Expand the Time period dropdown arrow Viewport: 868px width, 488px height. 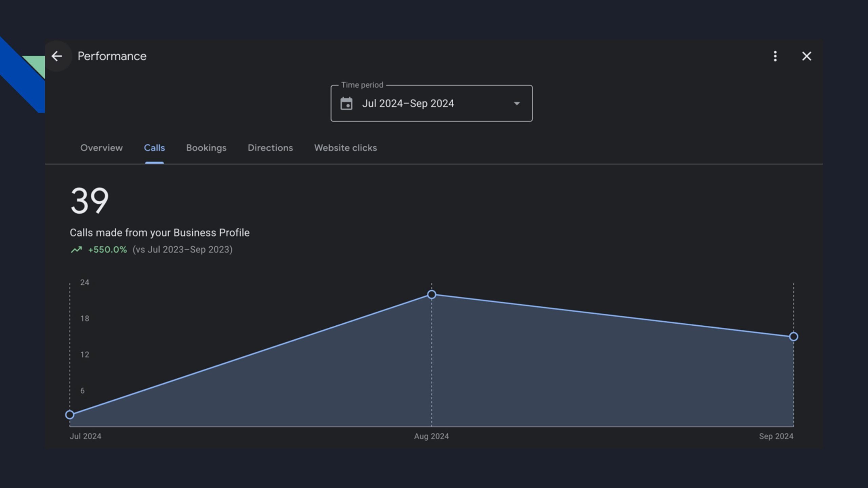tap(517, 103)
